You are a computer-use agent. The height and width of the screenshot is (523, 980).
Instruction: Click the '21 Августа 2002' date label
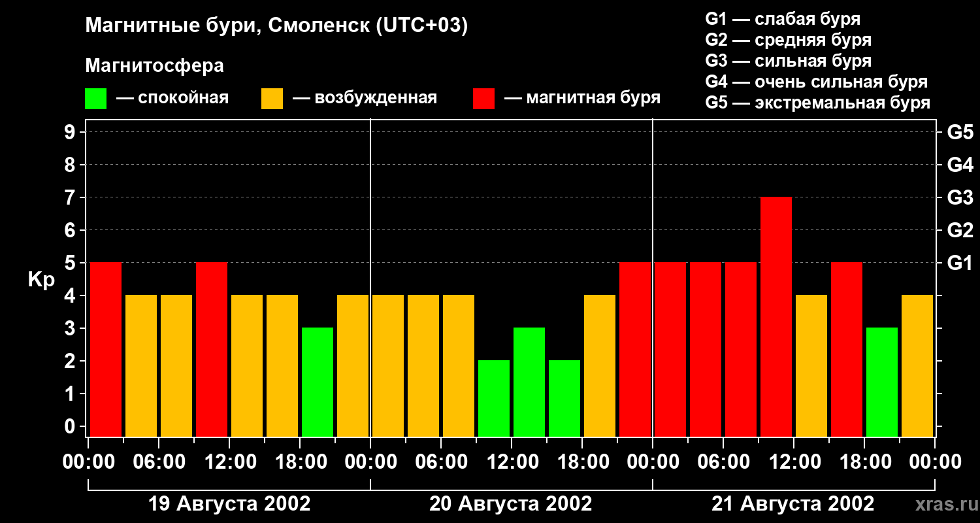(x=792, y=504)
